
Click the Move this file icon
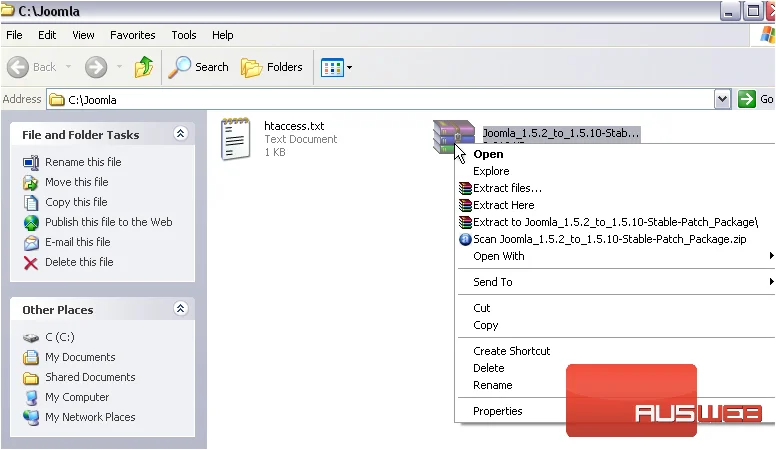31,183
